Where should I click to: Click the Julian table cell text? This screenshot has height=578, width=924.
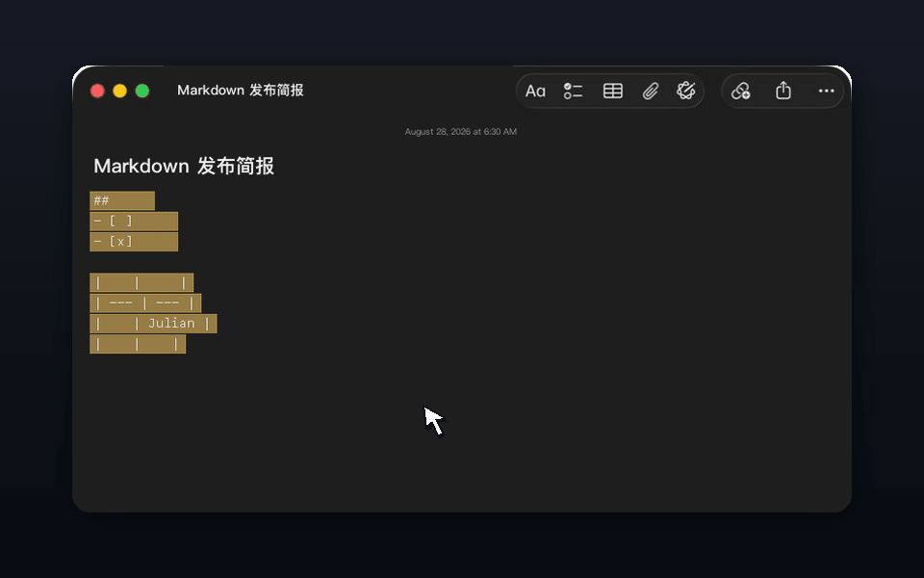(x=171, y=324)
